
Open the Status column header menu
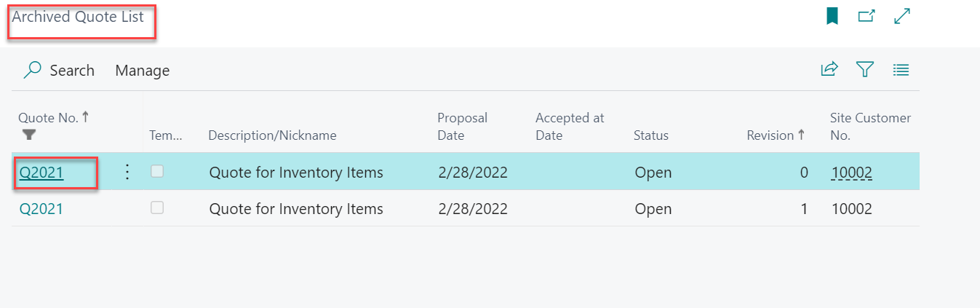click(650, 135)
